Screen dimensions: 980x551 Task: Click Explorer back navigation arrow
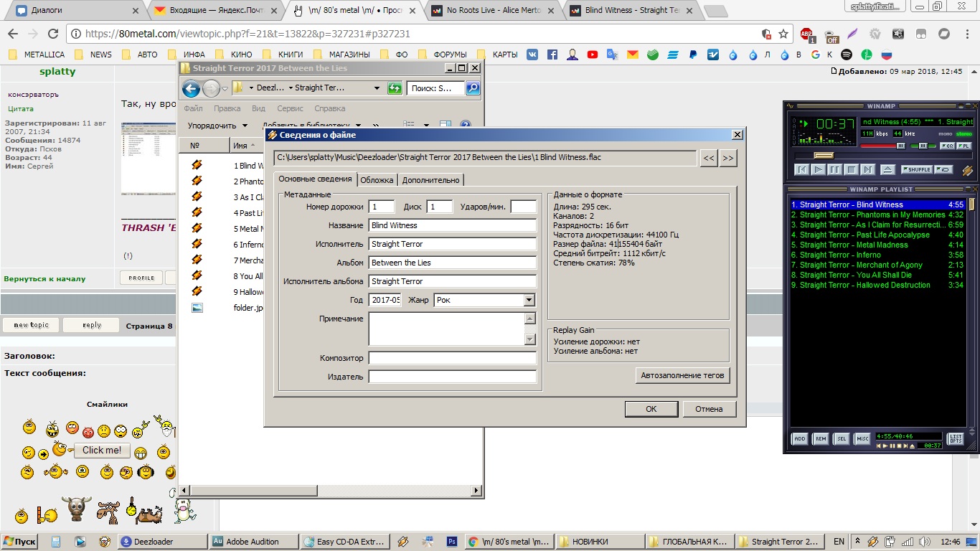coord(191,88)
